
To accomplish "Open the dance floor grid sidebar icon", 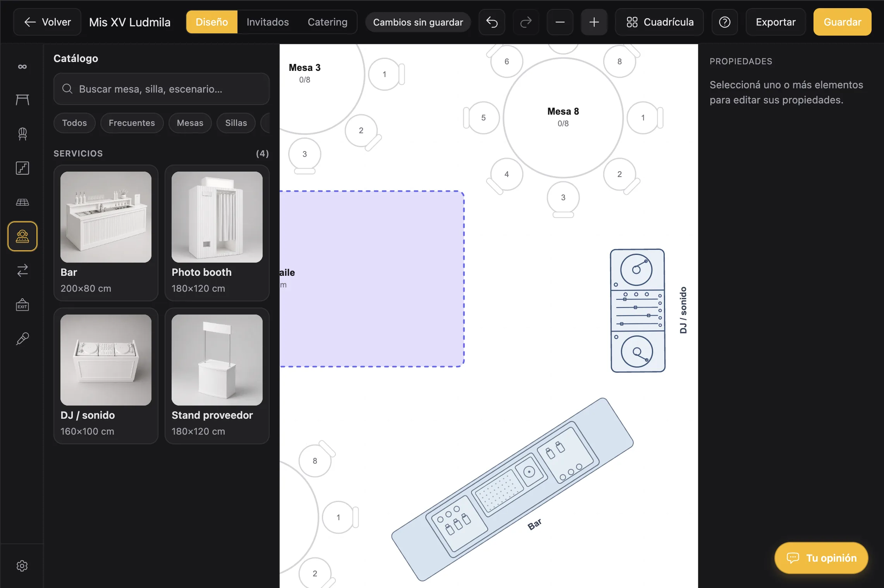I will point(22,202).
